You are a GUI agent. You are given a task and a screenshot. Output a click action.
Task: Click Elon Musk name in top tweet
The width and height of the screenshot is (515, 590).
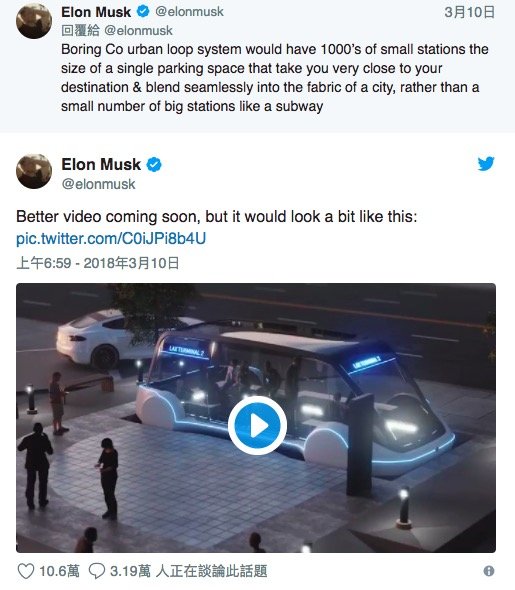tap(96, 12)
